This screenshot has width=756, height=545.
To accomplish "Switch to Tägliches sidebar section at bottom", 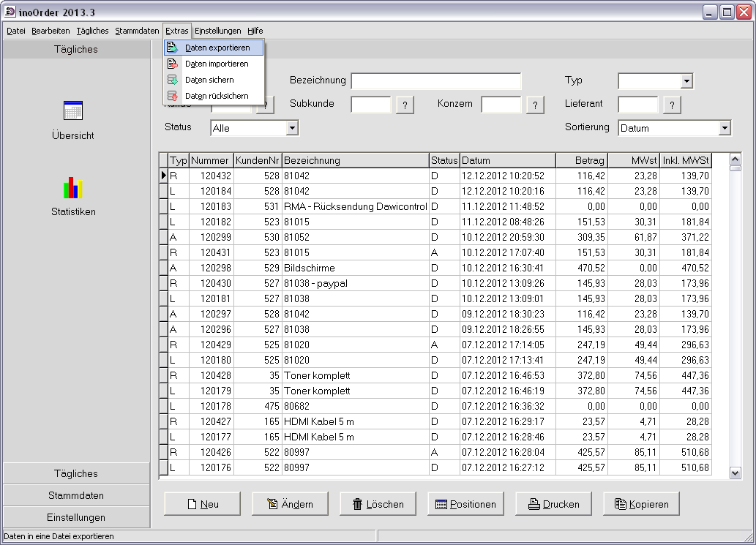I will [x=76, y=473].
